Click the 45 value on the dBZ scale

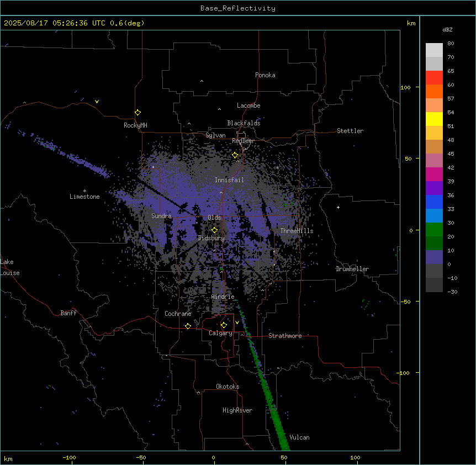(x=451, y=154)
